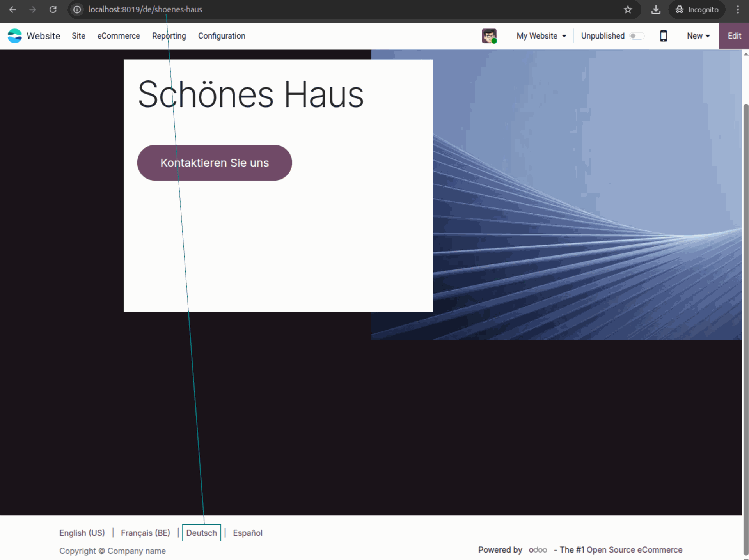Go back with browser back arrow
The width and height of the screenshot is (749, 560).
[x=12, y=9]
